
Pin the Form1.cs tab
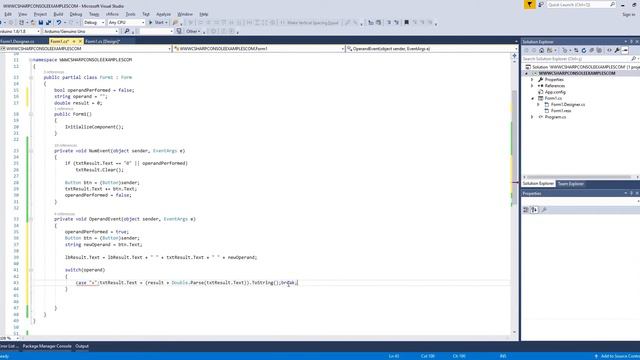tap(74, 42)
